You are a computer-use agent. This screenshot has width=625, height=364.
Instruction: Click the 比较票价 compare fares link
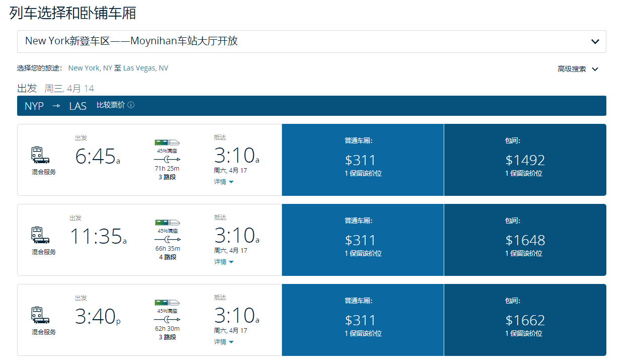111,105
